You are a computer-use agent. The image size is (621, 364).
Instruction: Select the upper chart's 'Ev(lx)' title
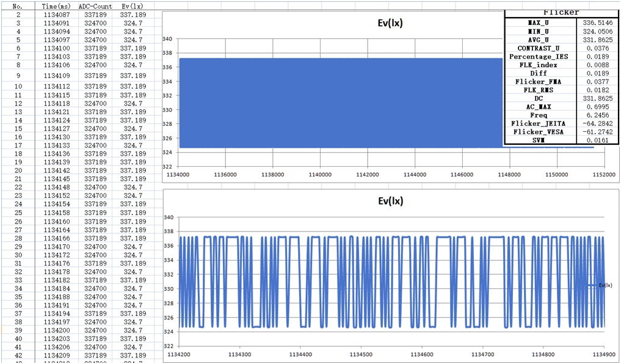391,24
